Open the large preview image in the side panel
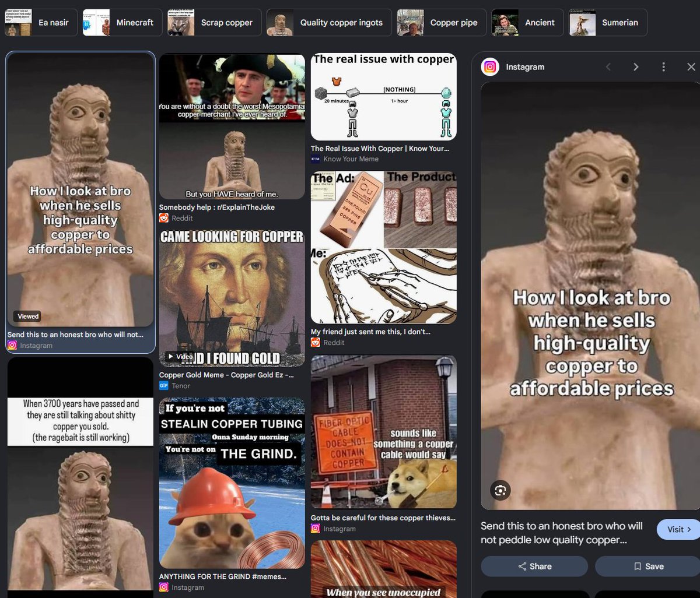 click(x=590, y=296)
